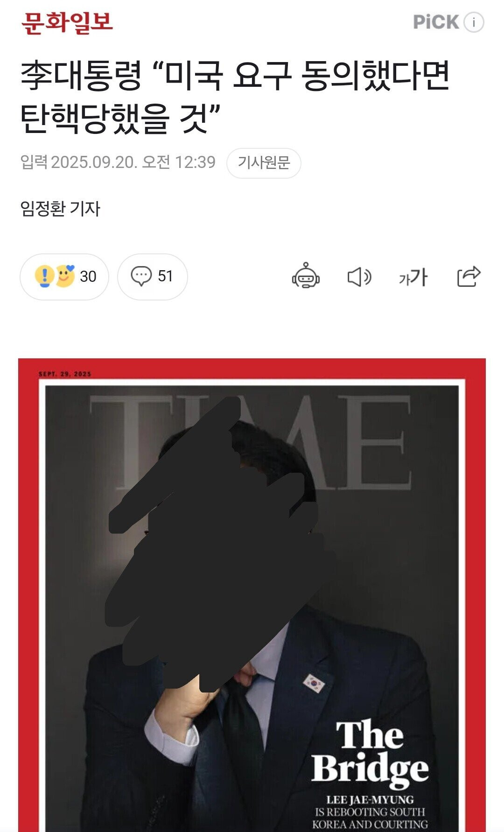Play the article audio speaker icon
The height and width of the screenshot is (832, 504).
[359, 277]
